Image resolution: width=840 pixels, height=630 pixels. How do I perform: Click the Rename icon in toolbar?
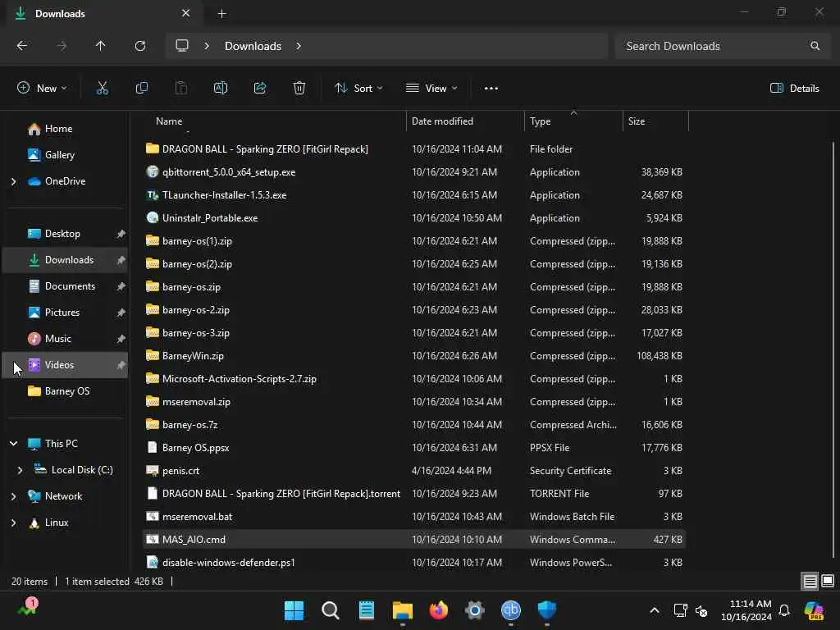tap(220, 89)
